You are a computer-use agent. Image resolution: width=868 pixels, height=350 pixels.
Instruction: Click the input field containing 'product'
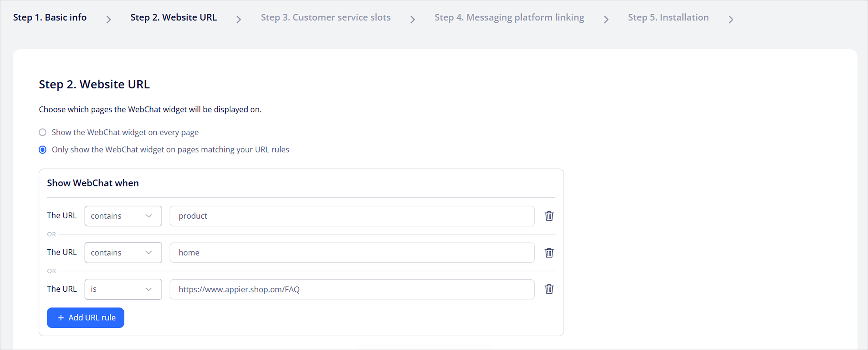[352, 216]
